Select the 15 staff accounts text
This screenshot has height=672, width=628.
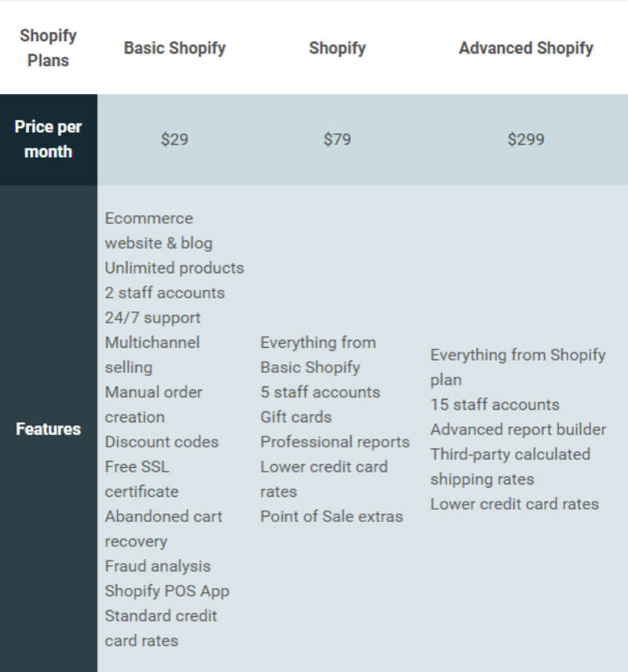(495, 404)
